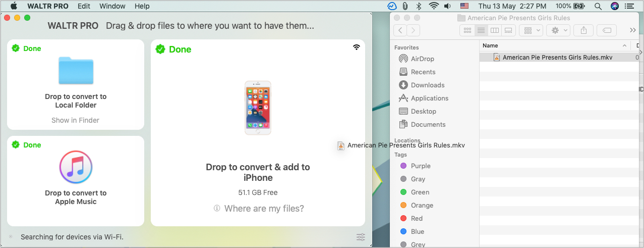Screen dimensions: 644x248
Task: Open Bluetooth menu bar icon
Action: pyautogui.click(x=419, y=6)
